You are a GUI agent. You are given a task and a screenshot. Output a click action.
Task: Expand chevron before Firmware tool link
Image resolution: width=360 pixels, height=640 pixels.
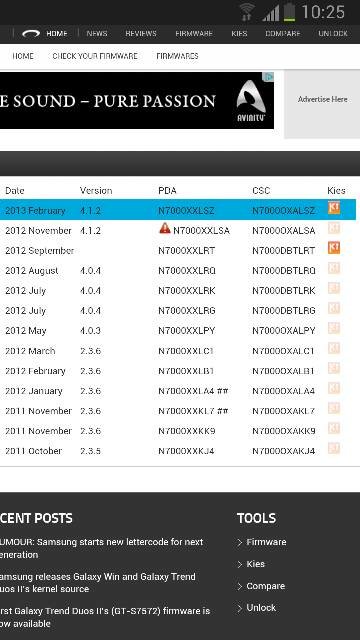pos(240,542)
